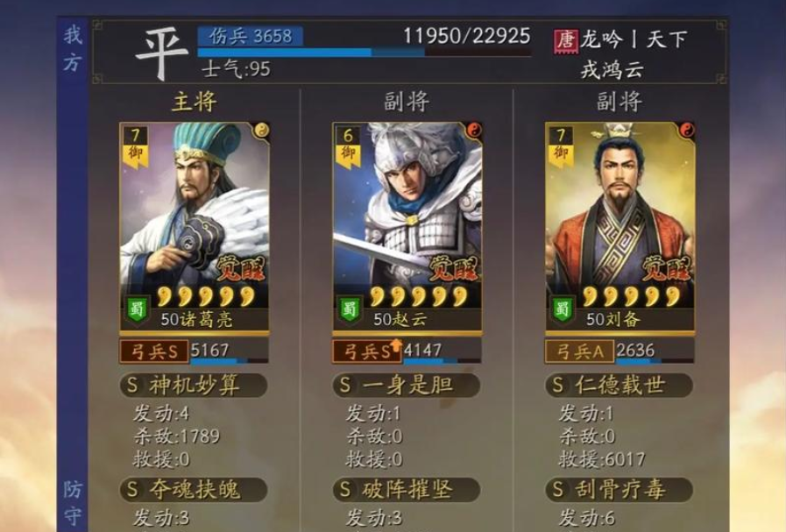The image size is (786, 532).
Task: Click the 7 御 badge on 诸葛亮 card
Action: [135, 145]
